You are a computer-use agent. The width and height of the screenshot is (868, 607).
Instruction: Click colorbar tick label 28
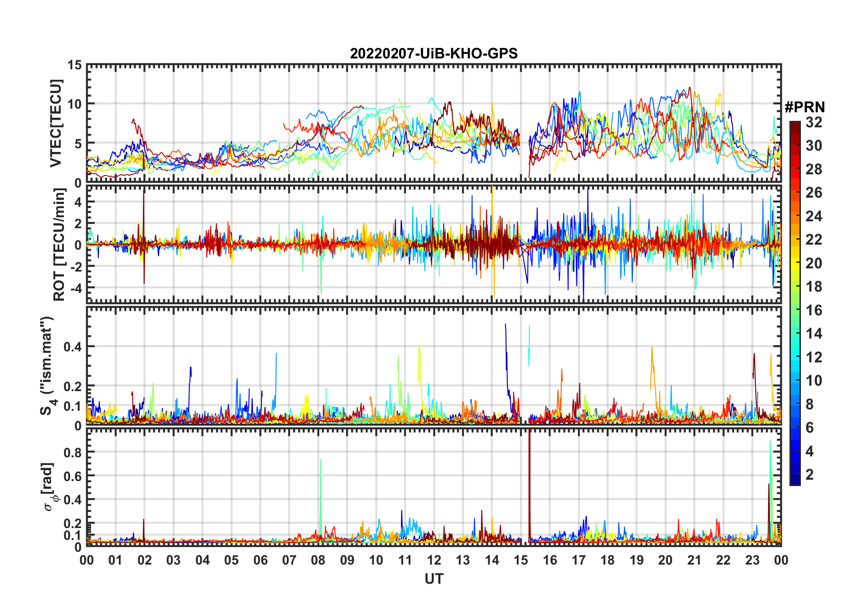pyautogui.click(x=814, y=169)
